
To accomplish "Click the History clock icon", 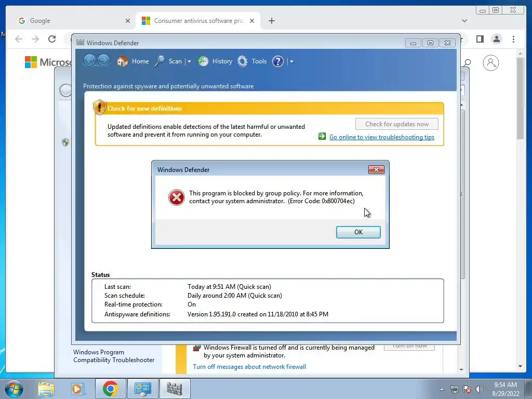I will (203, 61).
